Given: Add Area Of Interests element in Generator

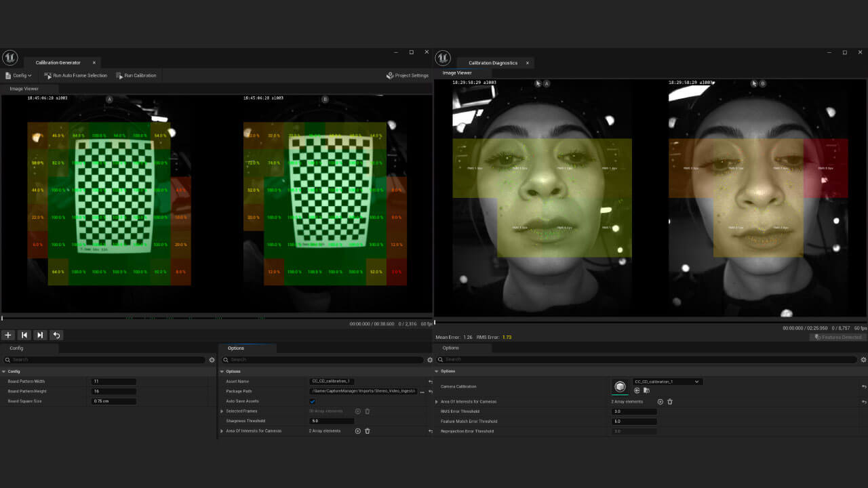Looking at the screenshot, I should [x=358, y=431].
